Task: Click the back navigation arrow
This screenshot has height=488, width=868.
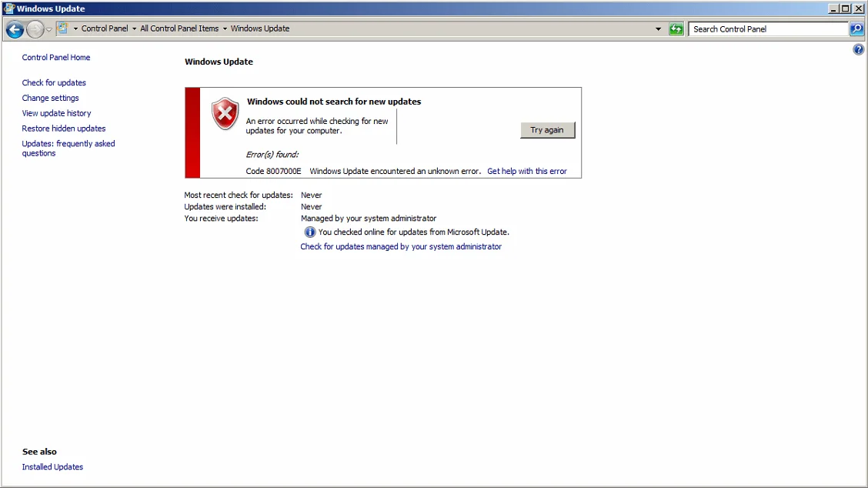Action: 15,28
